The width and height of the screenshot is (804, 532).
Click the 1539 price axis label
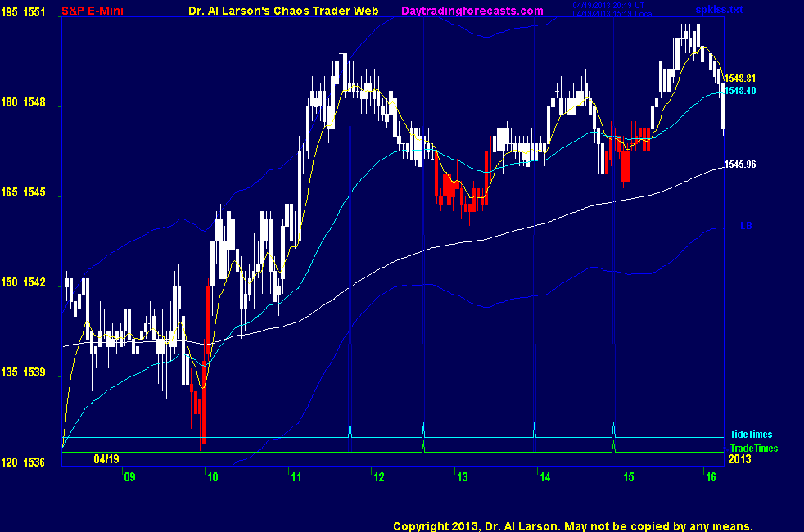point(34,372)
